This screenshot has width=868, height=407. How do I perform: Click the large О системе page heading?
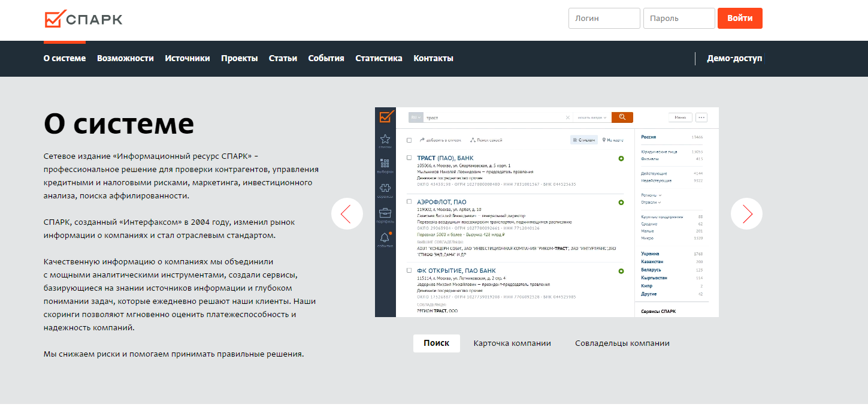pyautogui.click(x=119, y=123)
